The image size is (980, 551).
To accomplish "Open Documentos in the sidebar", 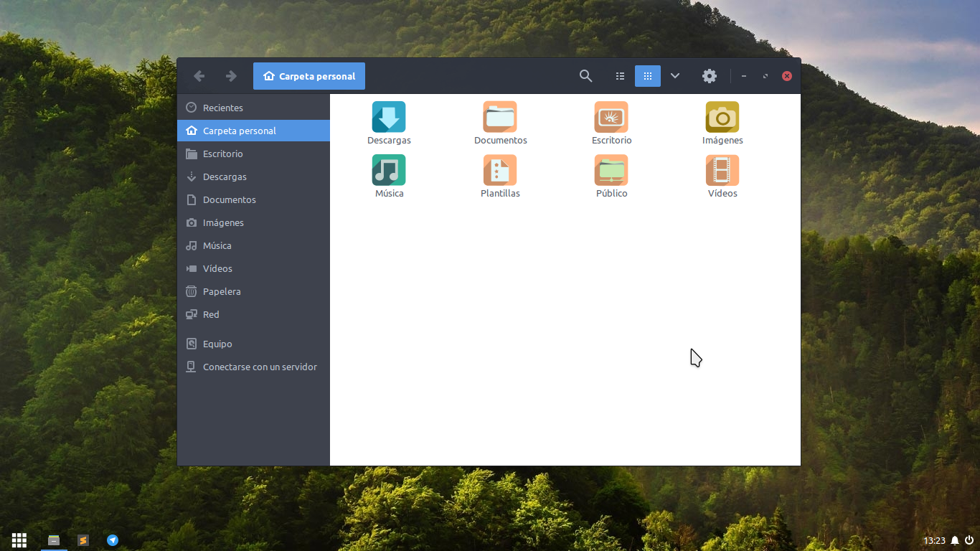I will (253, 199).
